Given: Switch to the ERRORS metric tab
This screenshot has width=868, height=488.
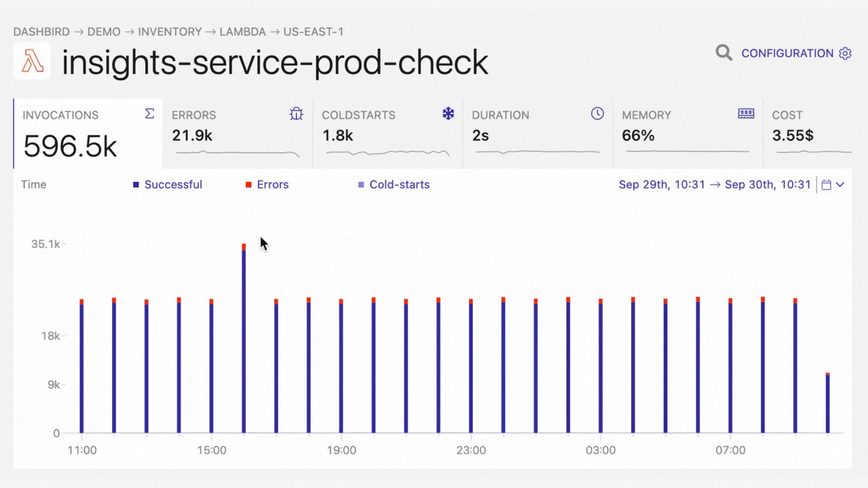Looking at the screenshot, I should (237, 133).
